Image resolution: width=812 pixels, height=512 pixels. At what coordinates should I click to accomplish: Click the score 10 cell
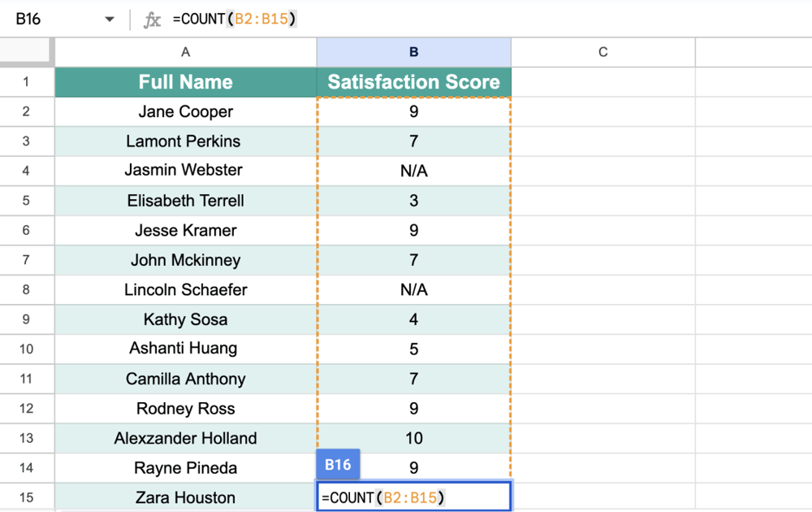point(413,438)
